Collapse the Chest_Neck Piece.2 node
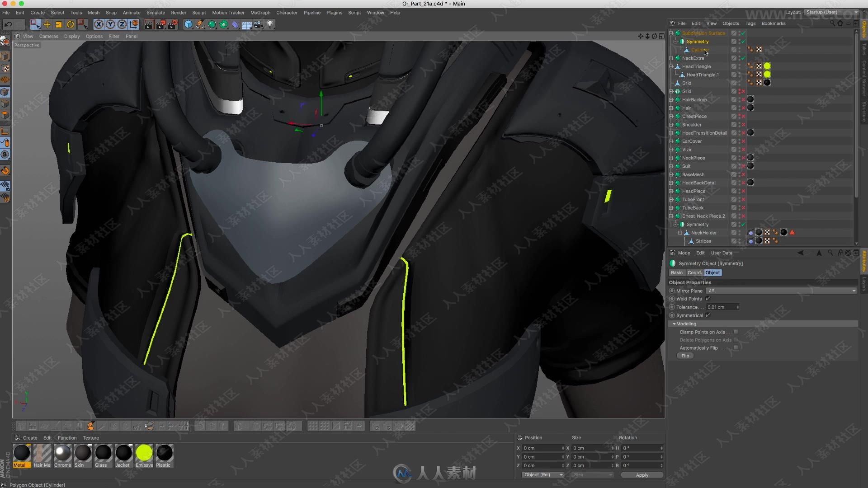This screenshot has height=488, width=868. tap(671, 216)
